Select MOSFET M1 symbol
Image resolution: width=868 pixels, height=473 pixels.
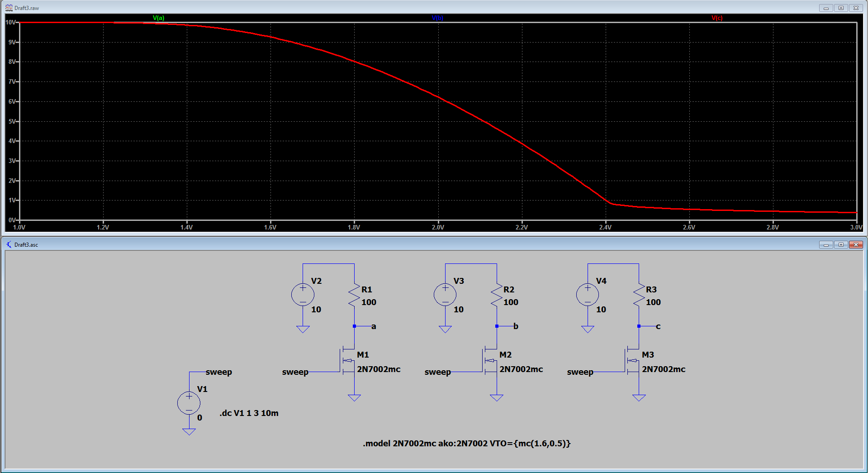tap(347, 361)
